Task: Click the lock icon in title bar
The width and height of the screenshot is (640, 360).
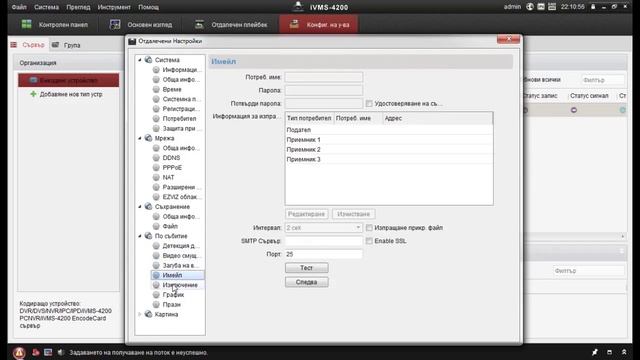Action: (x=593, y=7)
